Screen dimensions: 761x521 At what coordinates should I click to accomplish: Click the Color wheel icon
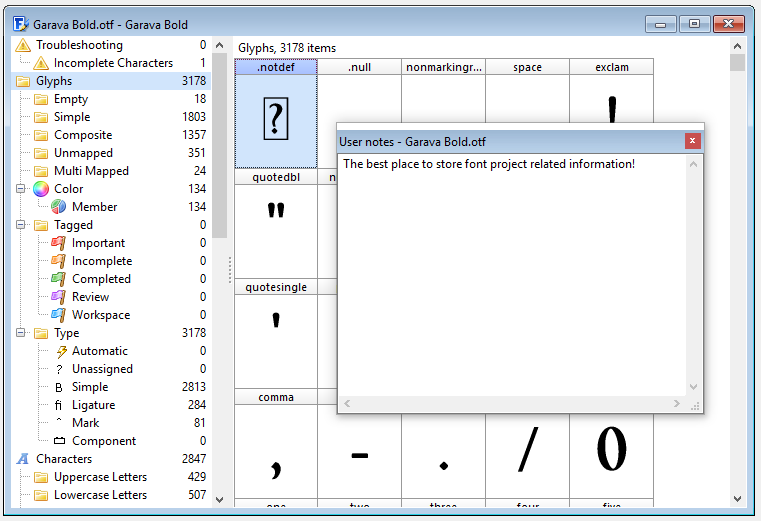[x=41, y=189]
